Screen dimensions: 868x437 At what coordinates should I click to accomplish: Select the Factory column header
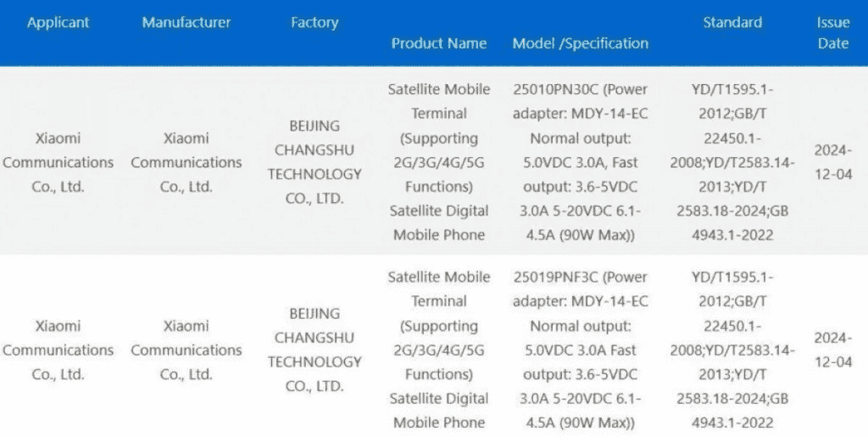pos(314,23)
